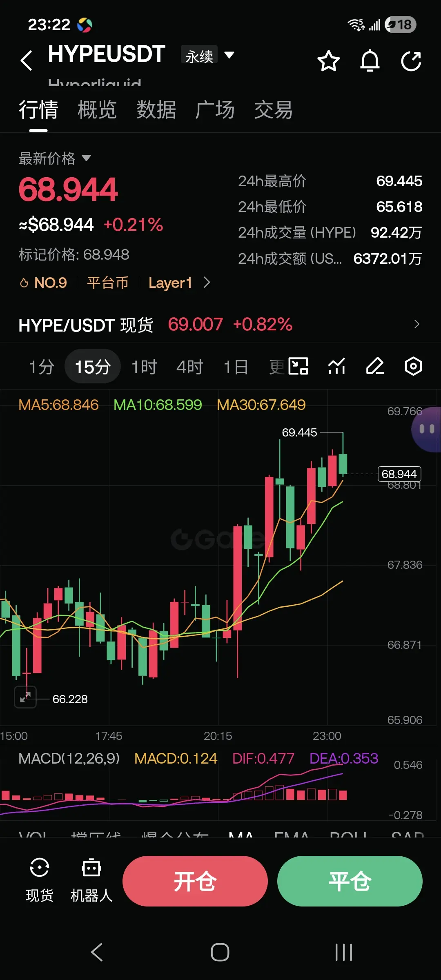Tap the 68.944 current price label
The height and width of the screenshot is (980, 441).
click(x=399, y=474)
